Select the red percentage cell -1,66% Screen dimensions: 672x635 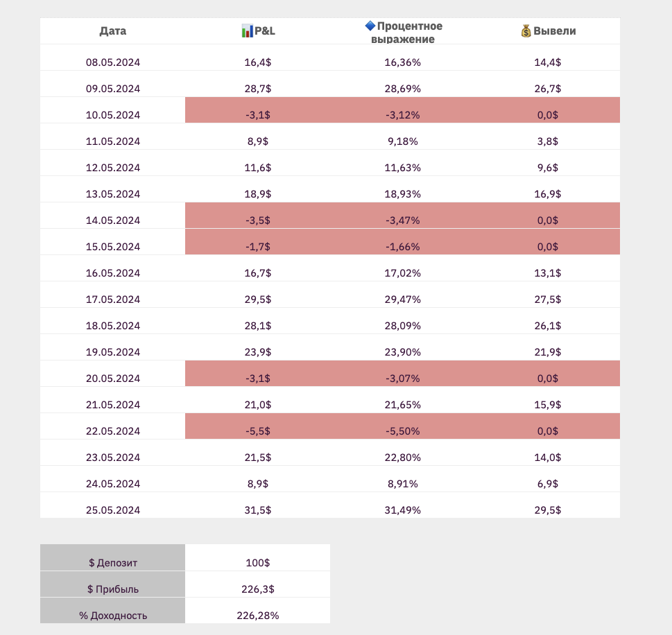tap(403, 247)
